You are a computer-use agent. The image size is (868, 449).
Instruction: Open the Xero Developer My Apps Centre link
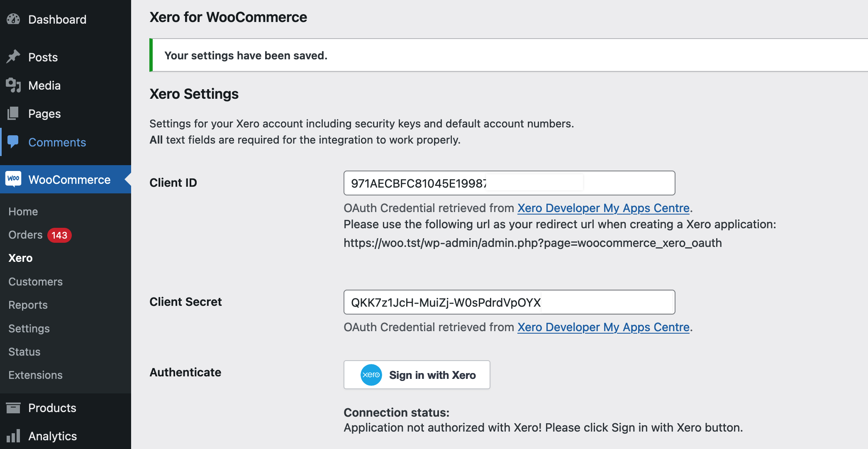point(603,208)
